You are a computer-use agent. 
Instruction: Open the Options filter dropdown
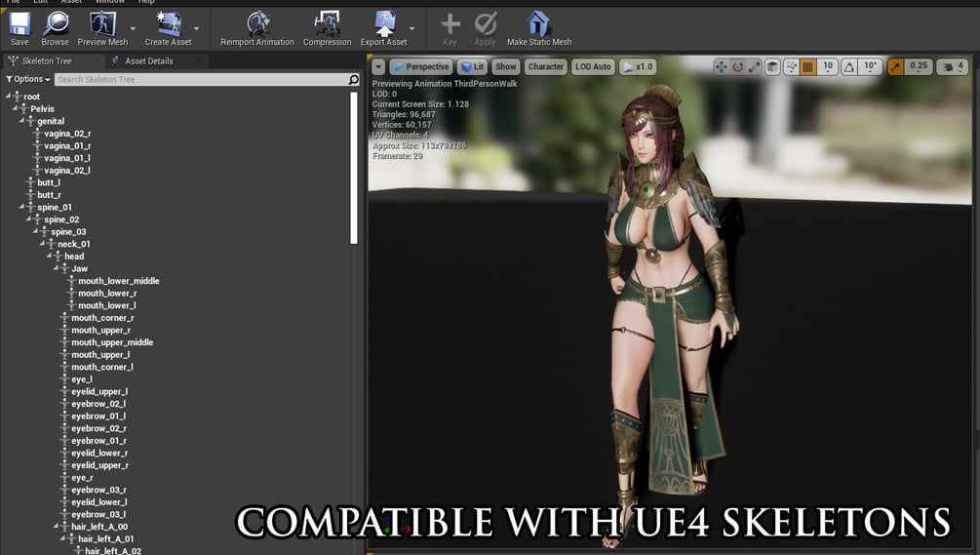coord(28,79)
